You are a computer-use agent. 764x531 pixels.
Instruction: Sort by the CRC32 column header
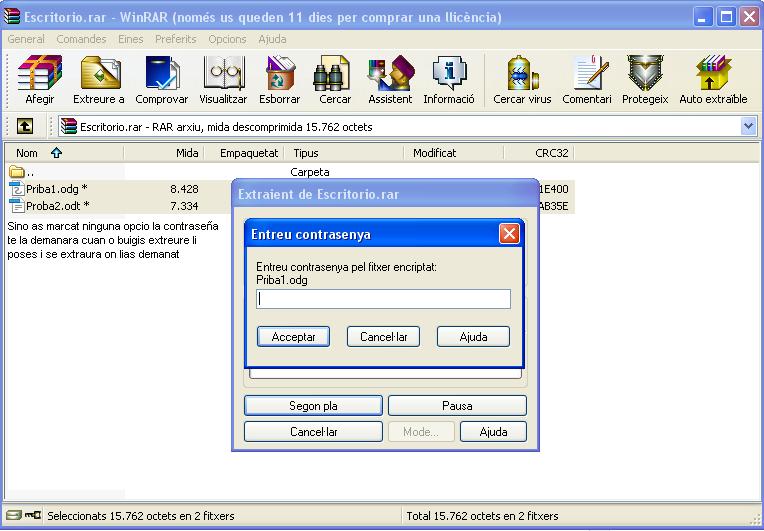pyautogui.click(x=539, y=153)
